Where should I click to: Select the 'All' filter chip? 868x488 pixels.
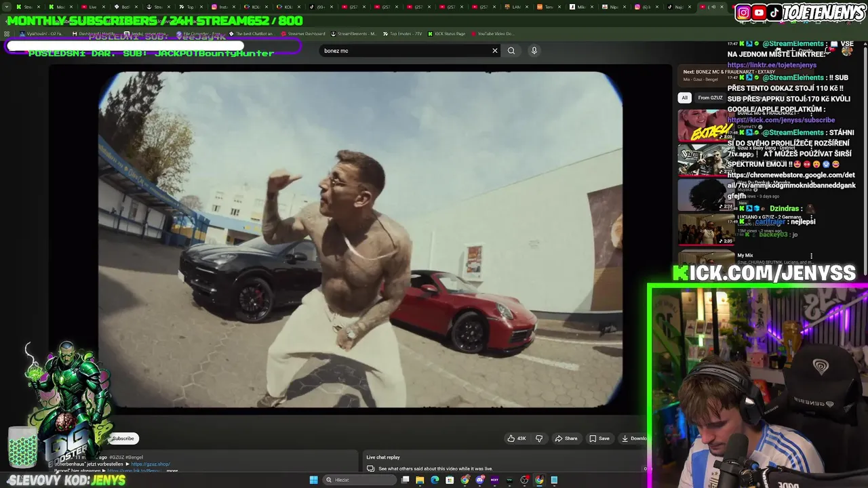point(684,98)
